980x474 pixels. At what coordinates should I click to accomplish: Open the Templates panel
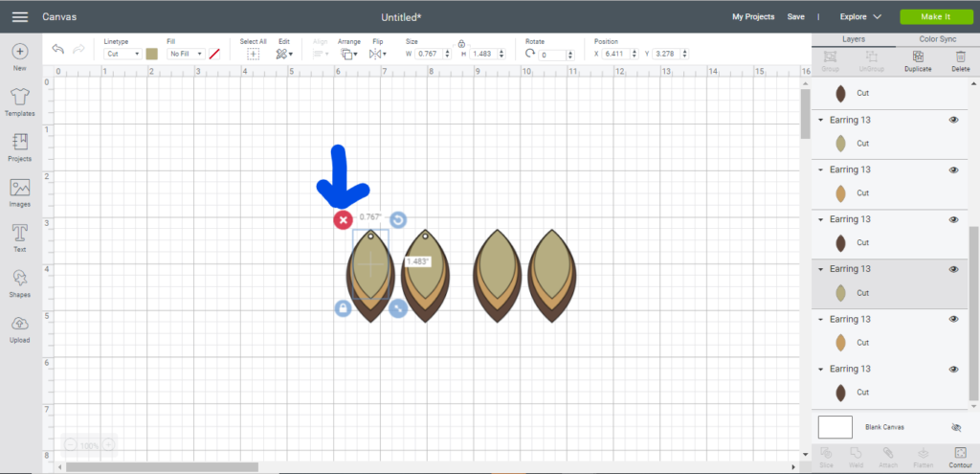coord(20,102)
